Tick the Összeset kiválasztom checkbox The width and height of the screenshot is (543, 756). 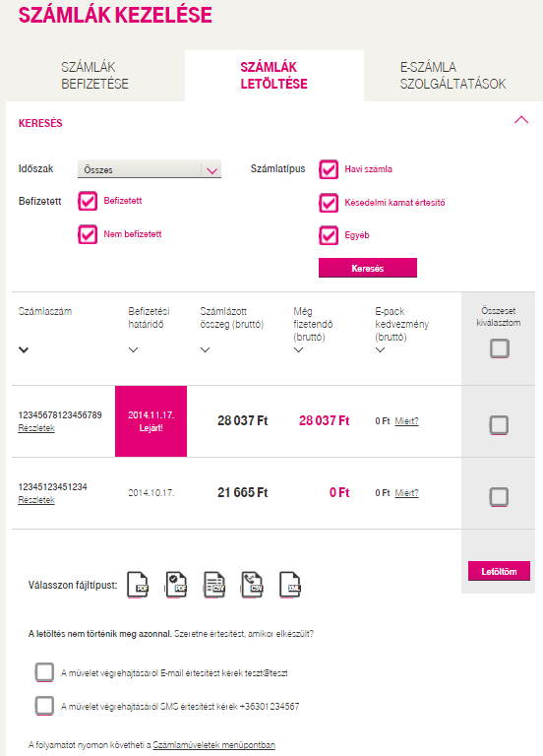pos(499,348)
